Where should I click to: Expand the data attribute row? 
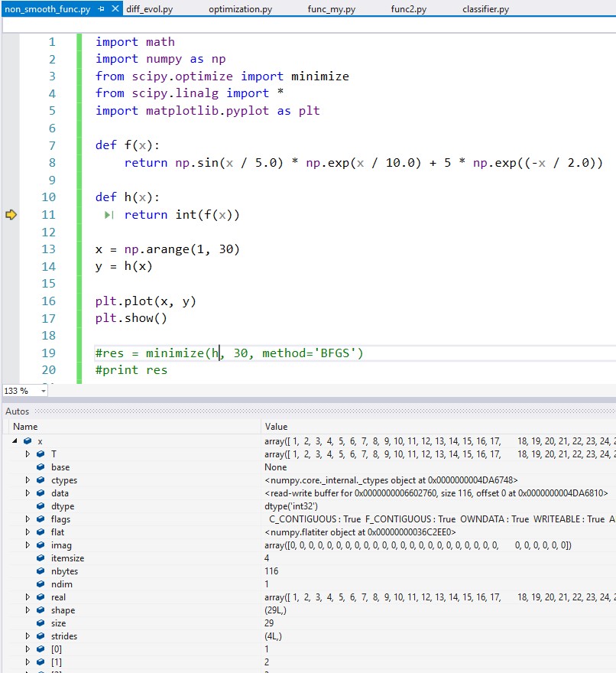click(28, 493)
